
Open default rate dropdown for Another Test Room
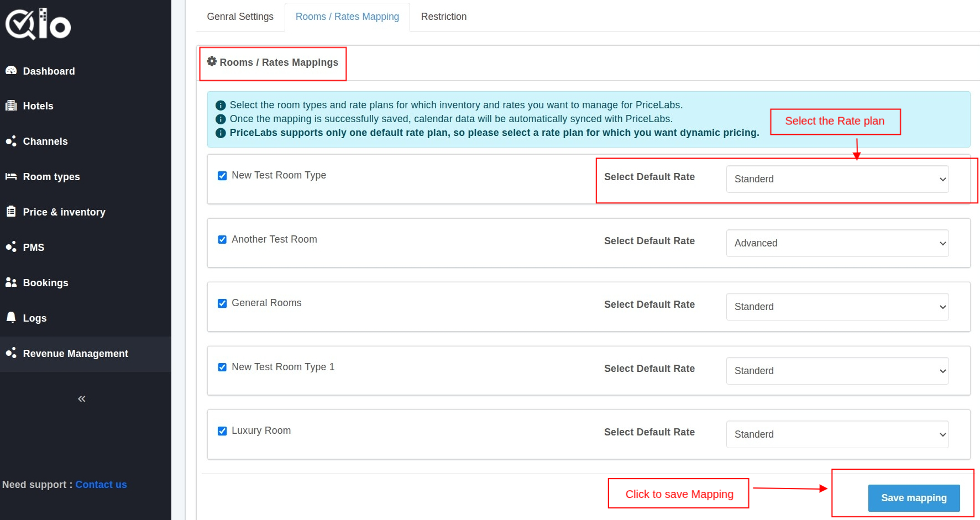pos(837,243)
